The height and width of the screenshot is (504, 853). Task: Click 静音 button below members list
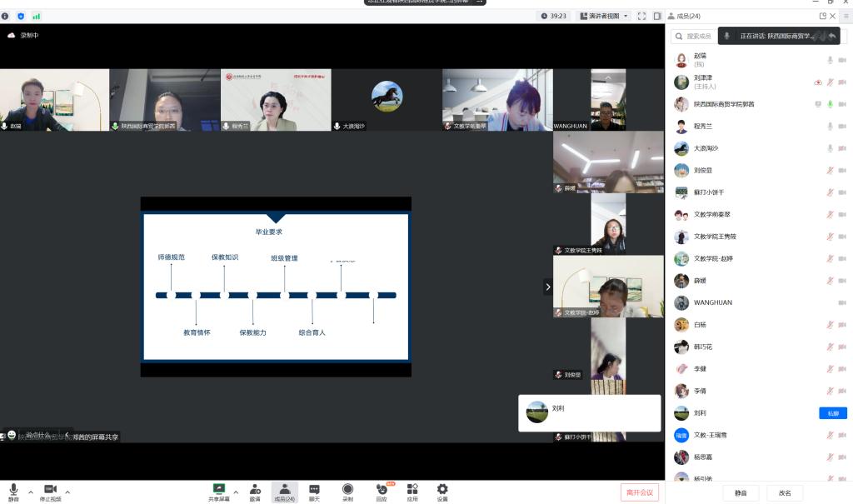[x=741, y=493]
